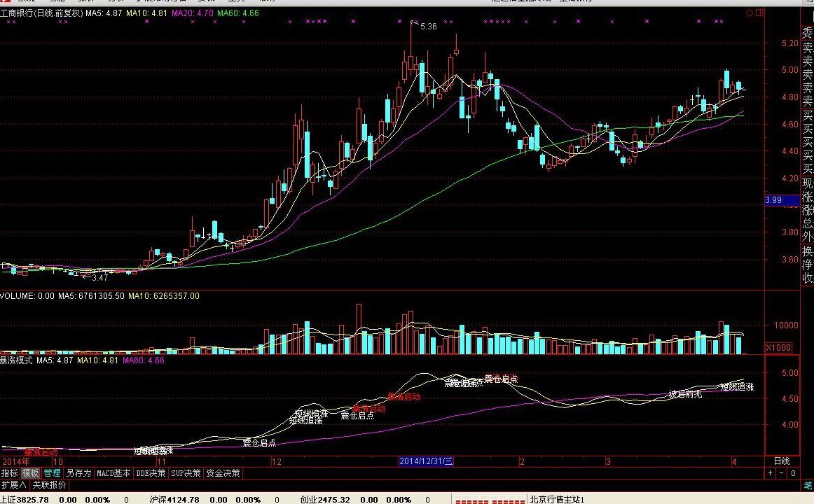
Task: Click the 5.36 peak price label
Action: (x=428, y=27)
